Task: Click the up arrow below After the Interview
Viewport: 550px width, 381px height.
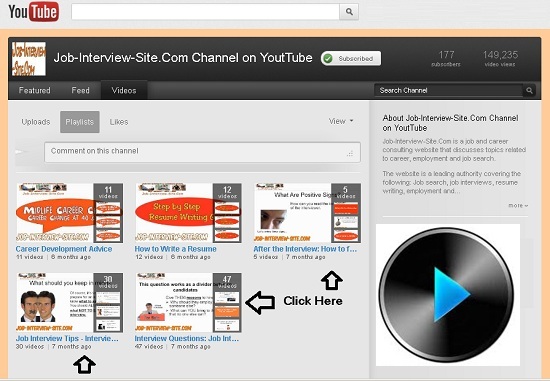Action: 332,280
